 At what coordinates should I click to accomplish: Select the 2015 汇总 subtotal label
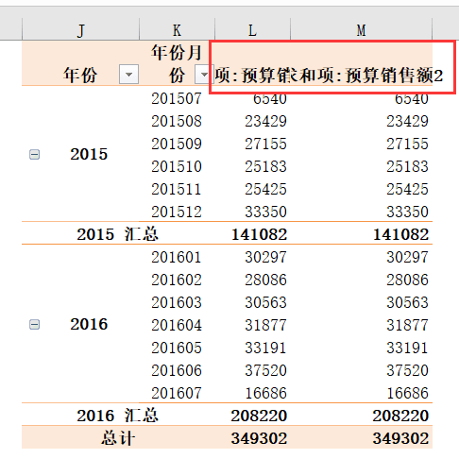click(x=117, y=234)
